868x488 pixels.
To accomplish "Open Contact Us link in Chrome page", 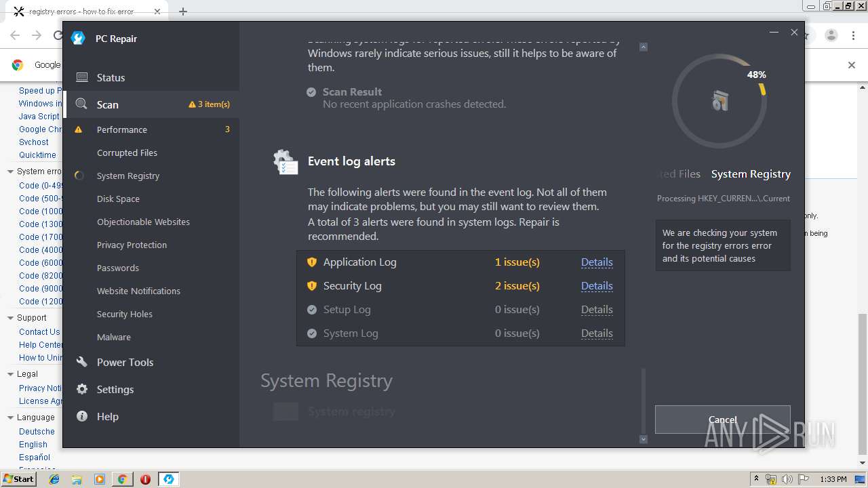I will coord(39,332).
